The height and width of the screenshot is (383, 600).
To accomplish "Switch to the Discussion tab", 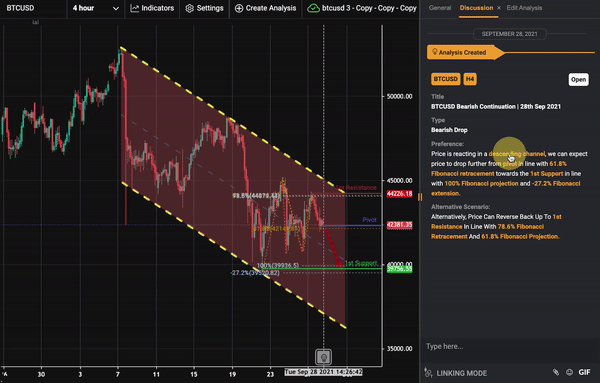I will (476, 8).
